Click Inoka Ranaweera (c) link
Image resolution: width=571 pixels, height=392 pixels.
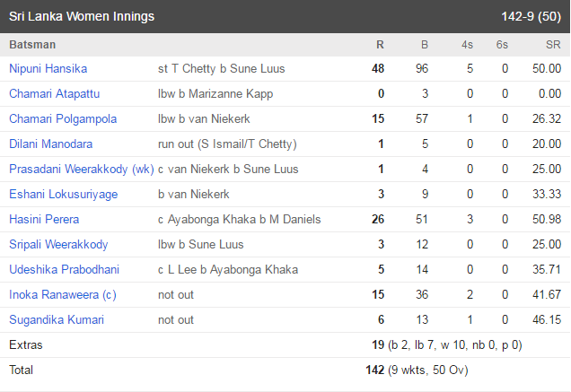[63, 294]
